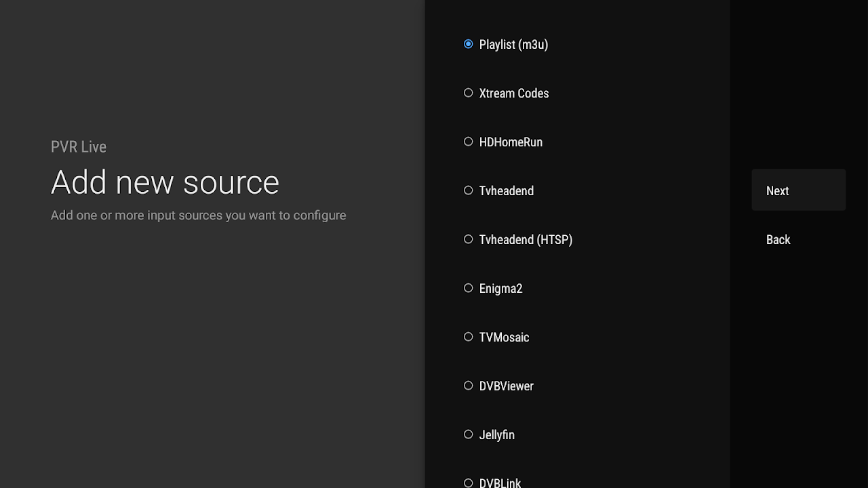Choose the Xtream Codes radio circle
Image resolution: width=868 pixels, height=488 pixels.
pyautogui.click(x=468, y=93)
